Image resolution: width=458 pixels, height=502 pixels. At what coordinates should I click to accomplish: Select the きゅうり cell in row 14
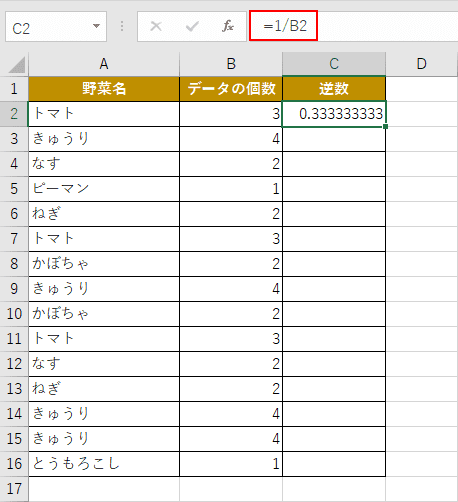click(104, 414)
